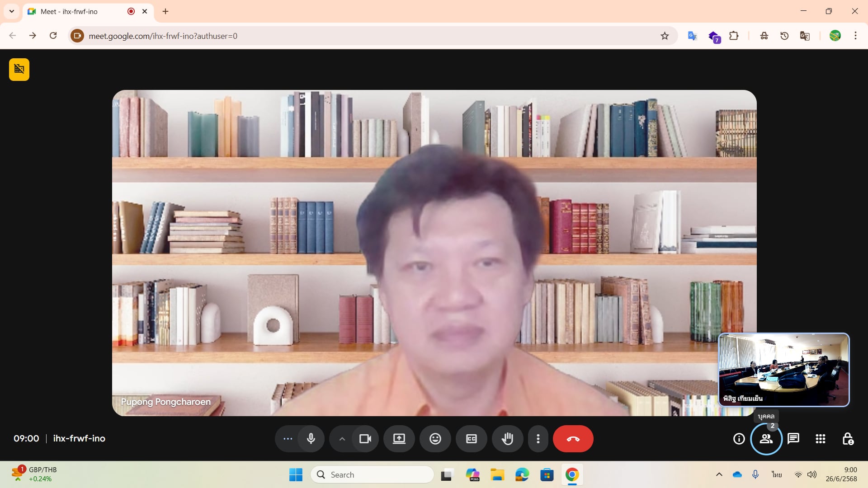Open the clock and date 26/6/2568

click(x=841, y=474)
